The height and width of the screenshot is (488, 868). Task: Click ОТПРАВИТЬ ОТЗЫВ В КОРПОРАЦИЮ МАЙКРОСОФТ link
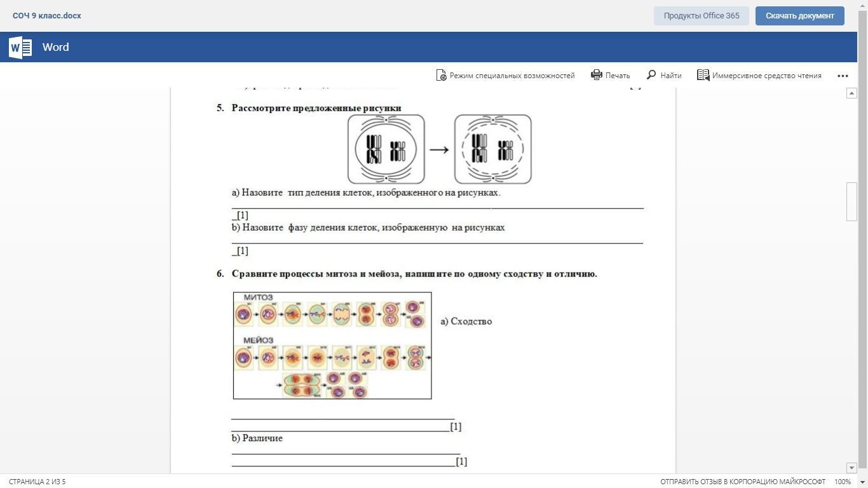(x=743, y=482)
